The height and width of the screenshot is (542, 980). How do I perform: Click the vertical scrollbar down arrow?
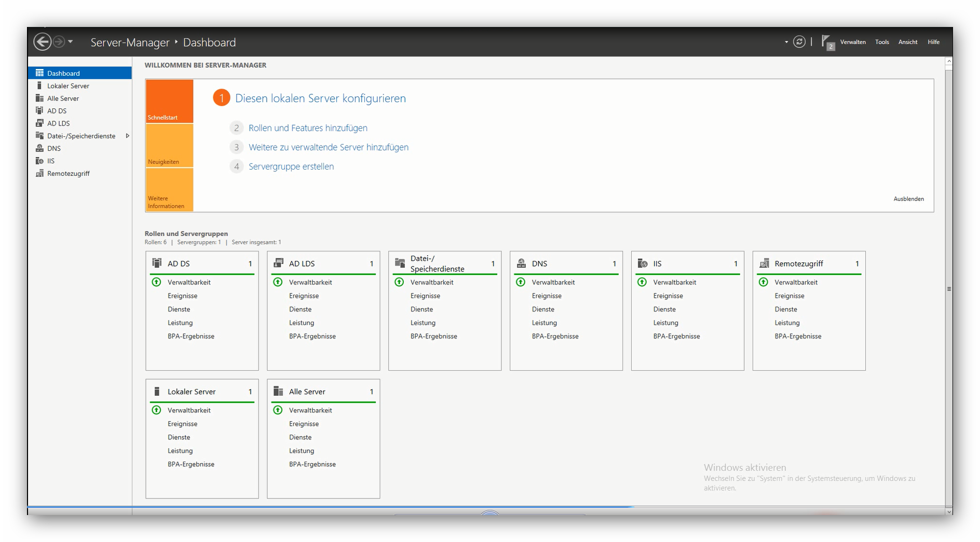pos(949,511)
